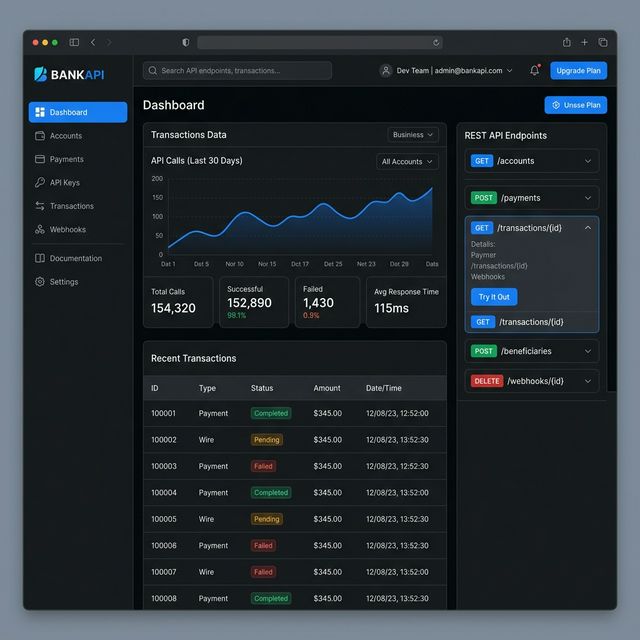Click the Successful 152,890 card
The width and height of the screenshot is (640, 640).
click(254, 302)
